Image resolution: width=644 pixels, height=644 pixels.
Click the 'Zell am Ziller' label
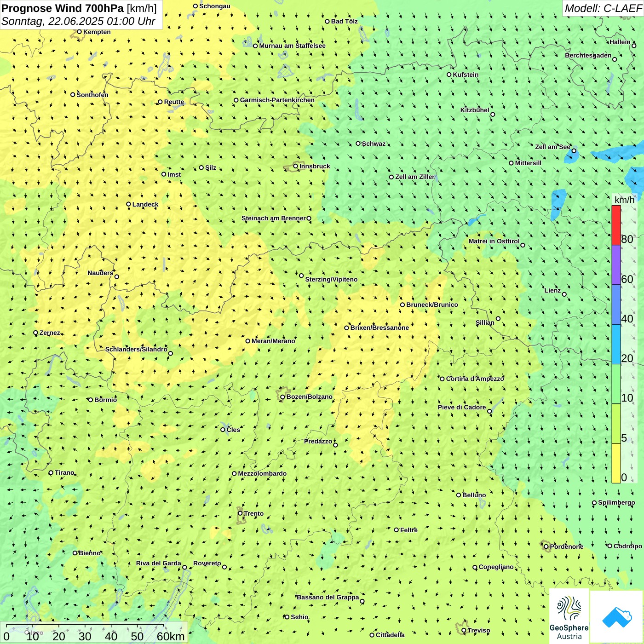click(415, 177)
